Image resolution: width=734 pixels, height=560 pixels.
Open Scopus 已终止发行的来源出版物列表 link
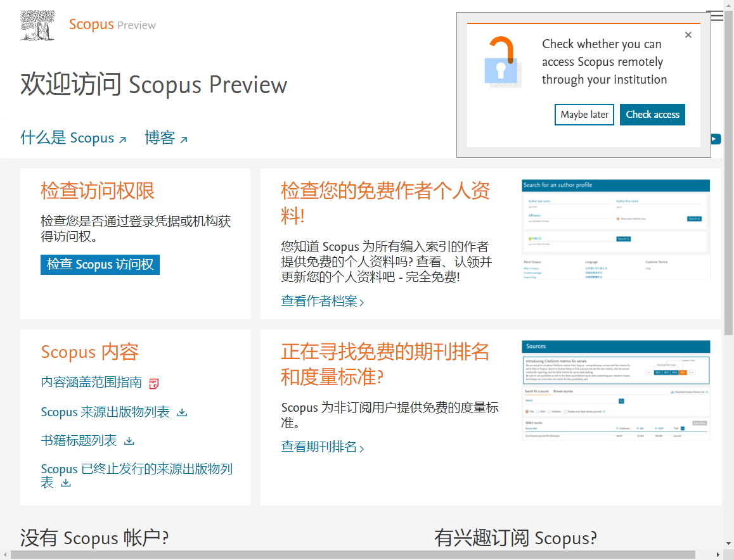(x=136, y=475)
